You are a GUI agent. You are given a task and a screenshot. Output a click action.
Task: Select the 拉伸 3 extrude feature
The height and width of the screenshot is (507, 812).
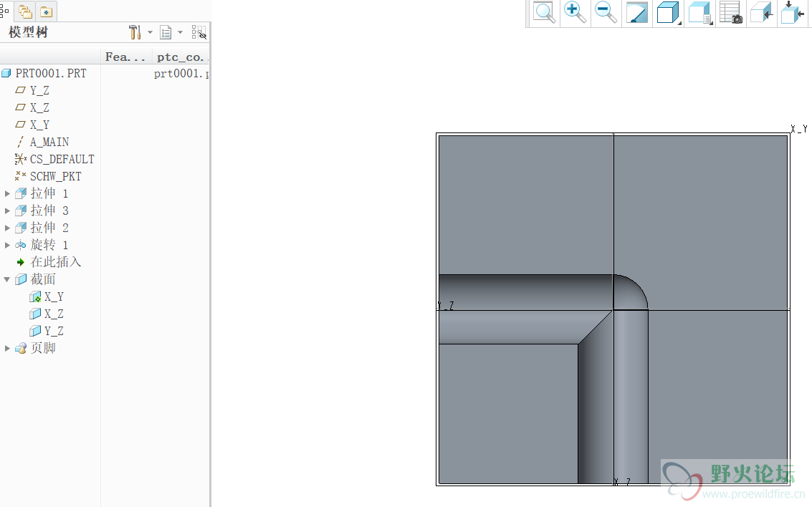pos(49,211)
